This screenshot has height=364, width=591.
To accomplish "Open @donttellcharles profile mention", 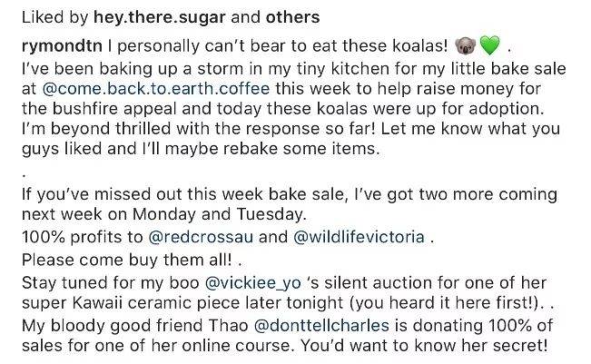I will point(321,326).
